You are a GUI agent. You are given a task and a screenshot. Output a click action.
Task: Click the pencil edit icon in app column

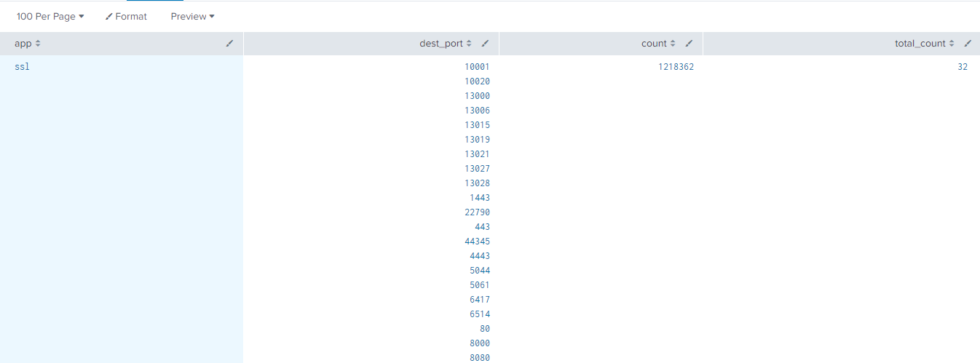(230, 44)
